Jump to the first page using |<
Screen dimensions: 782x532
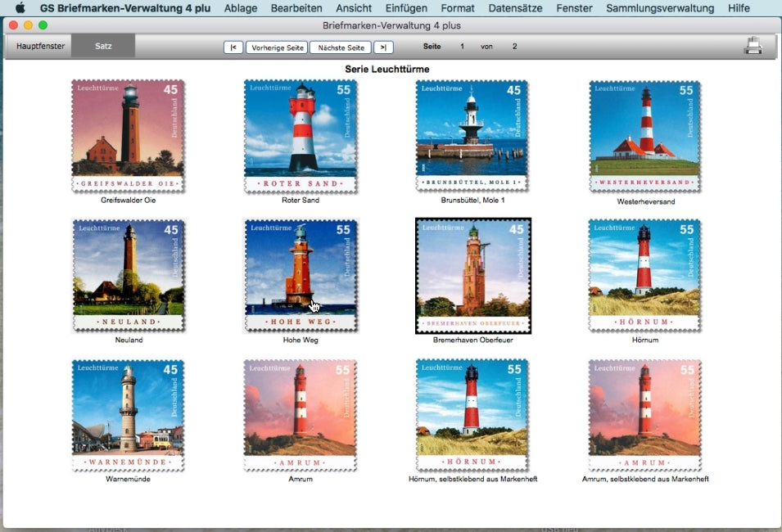coord(233,47)
